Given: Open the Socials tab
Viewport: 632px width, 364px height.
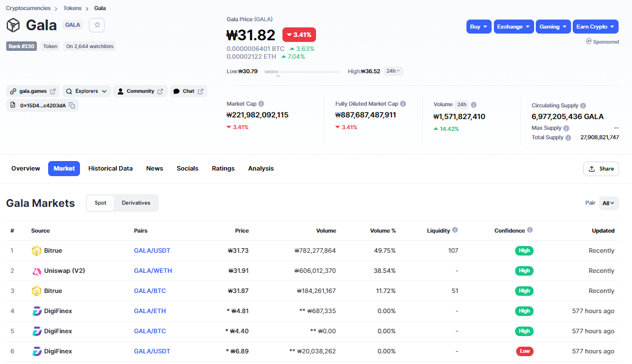Looking at the screenshot, I should click(187, 168).
